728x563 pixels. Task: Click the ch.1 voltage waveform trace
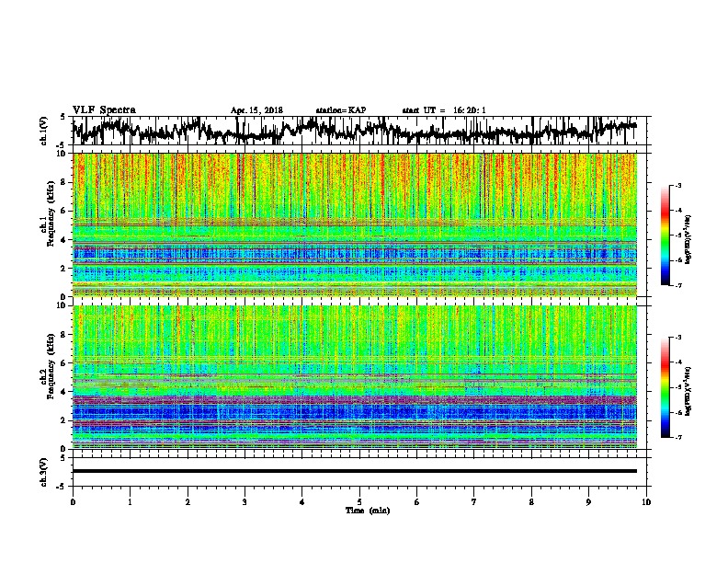(354, 131)
